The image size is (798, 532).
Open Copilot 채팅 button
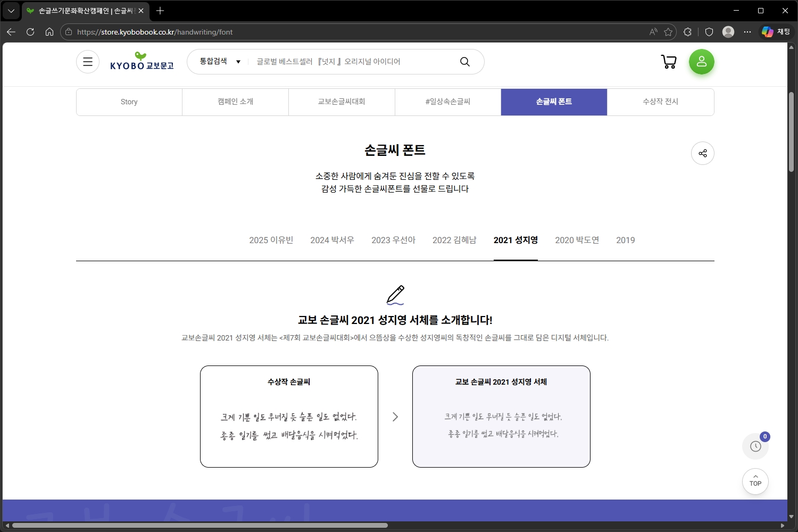click(x=776, y=32)
